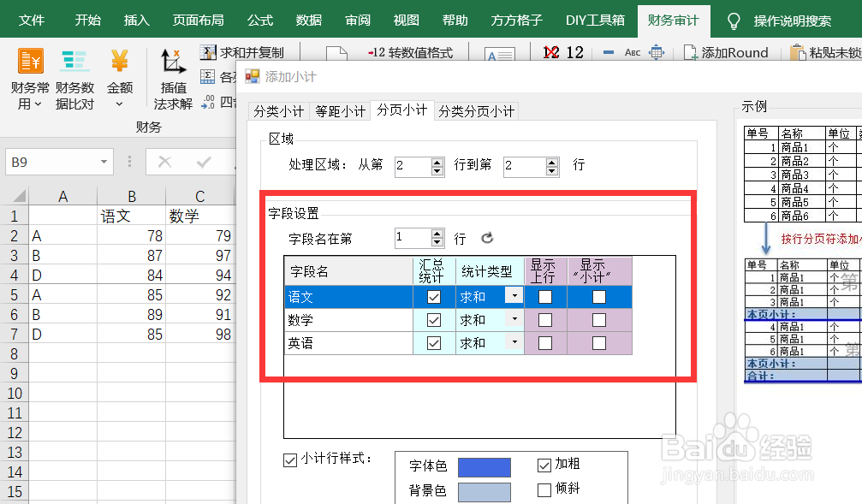
Task: Click the ABC text icon
Action: tap(633, 53)
